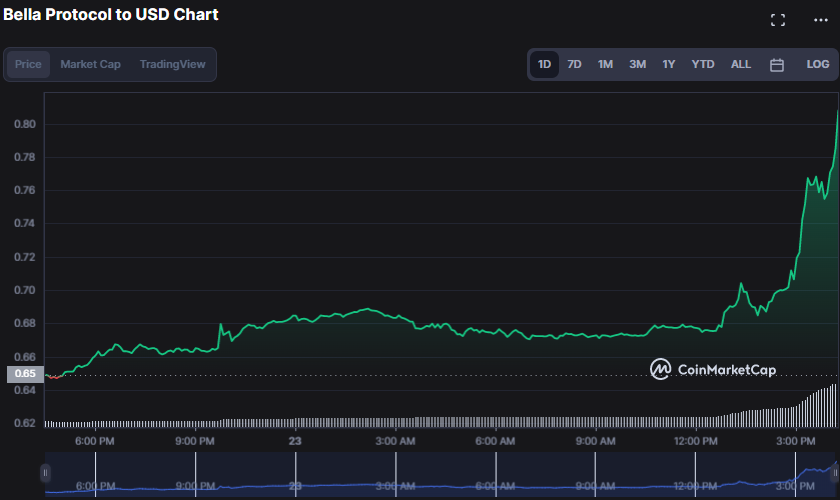Select the 1M time range
This screenshot has height=500, width=840.
click(605, 64)
